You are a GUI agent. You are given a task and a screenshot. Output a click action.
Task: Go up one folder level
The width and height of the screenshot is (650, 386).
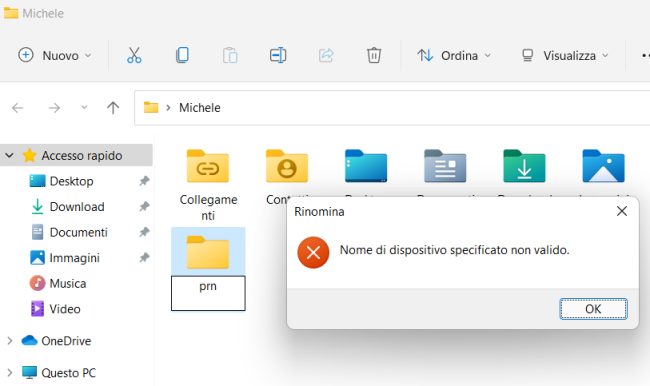(x=113, y=108)
